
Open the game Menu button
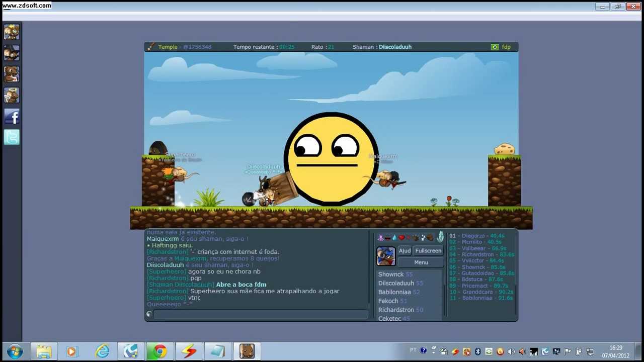coord(421,262)
